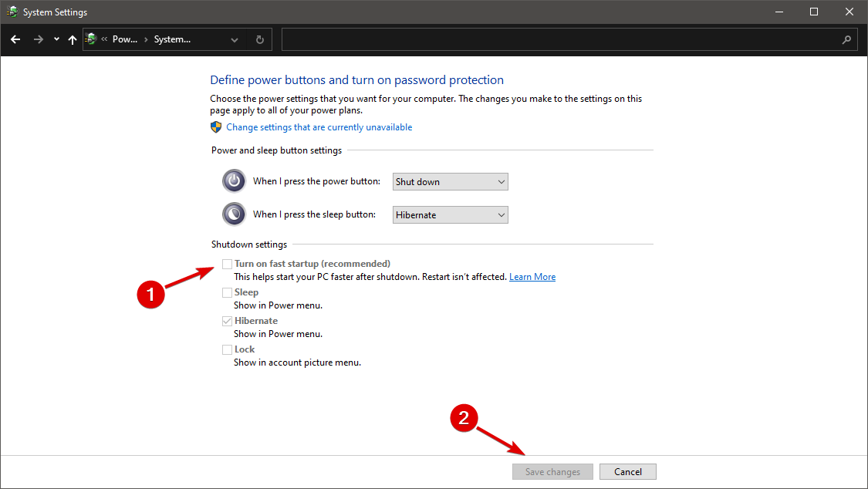The image size is (868, 489).
Task: Go up one level with the up arrow
Action: click(x=72, y=39)
